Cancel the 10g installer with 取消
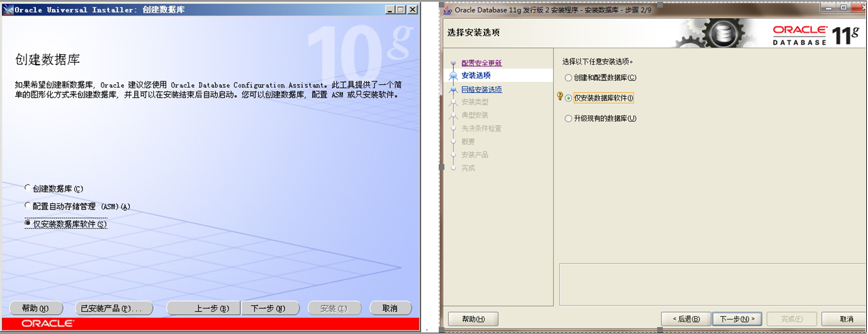The width and height of the screenshot is (868, 334). 390,308
